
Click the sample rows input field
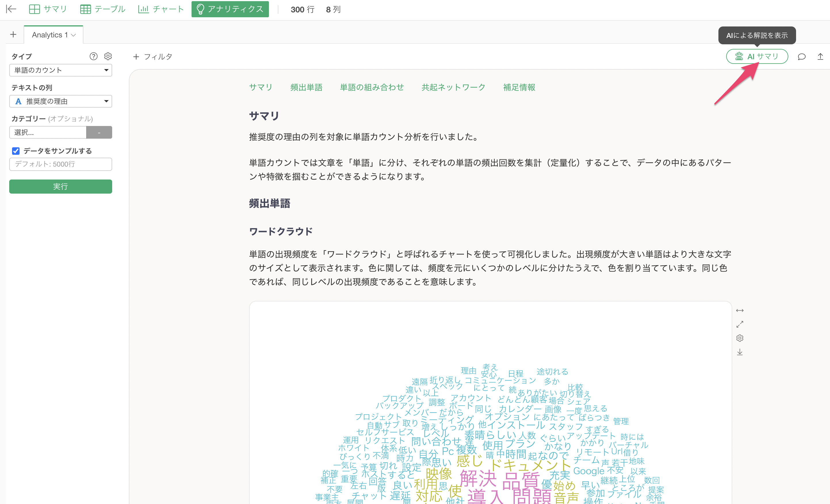coord(61,164)
